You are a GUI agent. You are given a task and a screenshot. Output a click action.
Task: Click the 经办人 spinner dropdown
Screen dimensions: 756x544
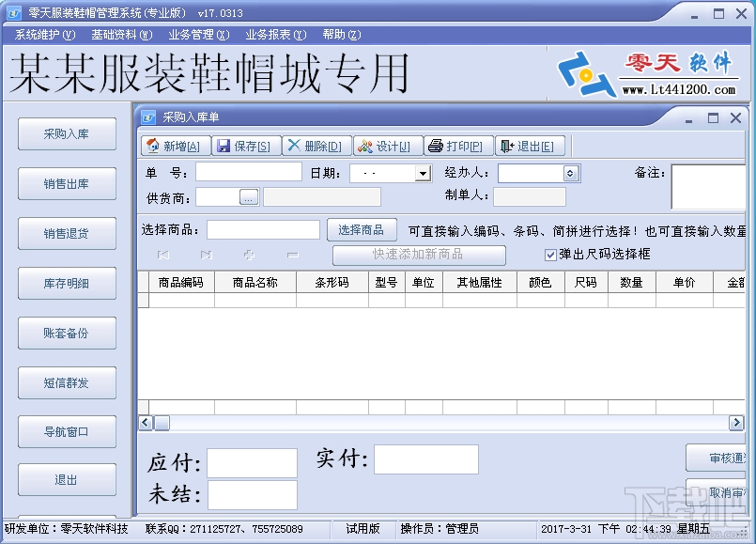tap(568, 173)
